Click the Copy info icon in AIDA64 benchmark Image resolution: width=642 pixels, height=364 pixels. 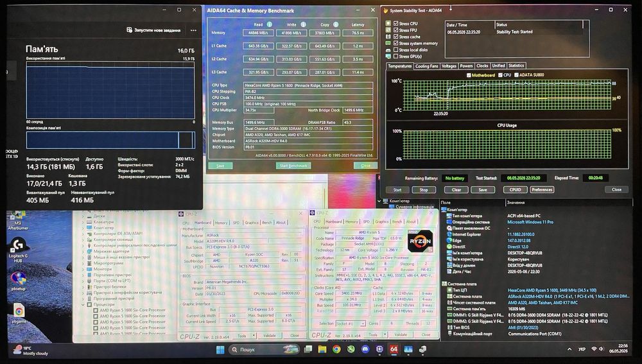coord(336,24)
